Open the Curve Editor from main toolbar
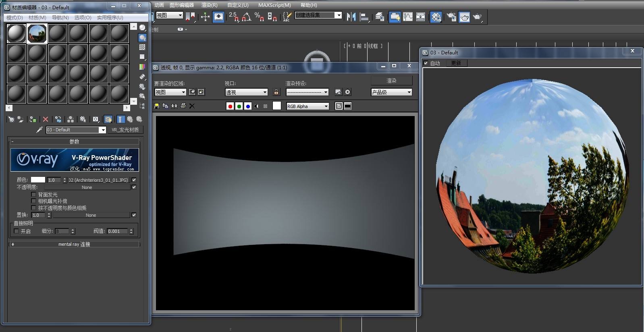Screen dimensions: 644x332 tap(408, 17)
